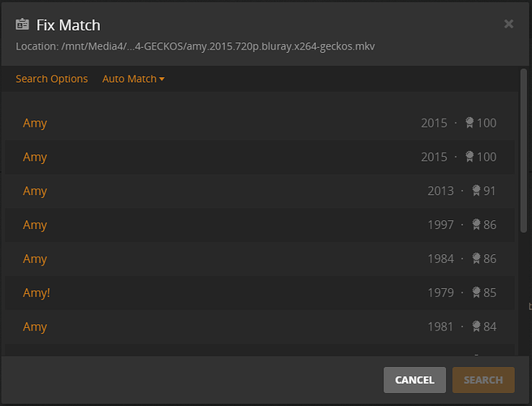Click the Fix Match dialog title
This screenshot has width=532, height=406.
point(68,25)
